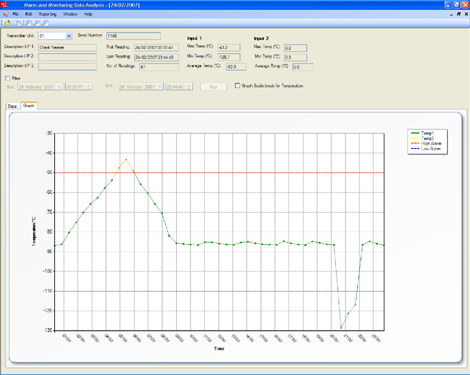Expand the Start date picker dropdown
The height and width of the screenshot is (375, 470).
click(59, 87)
